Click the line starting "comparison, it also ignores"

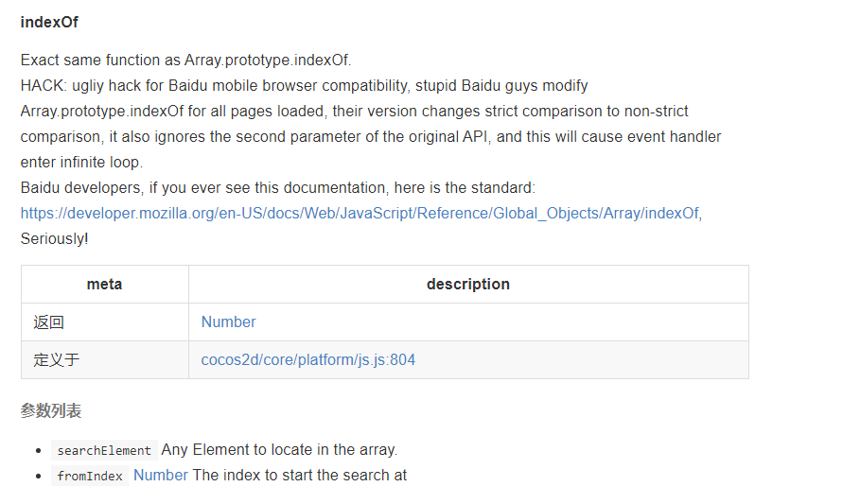370,137
